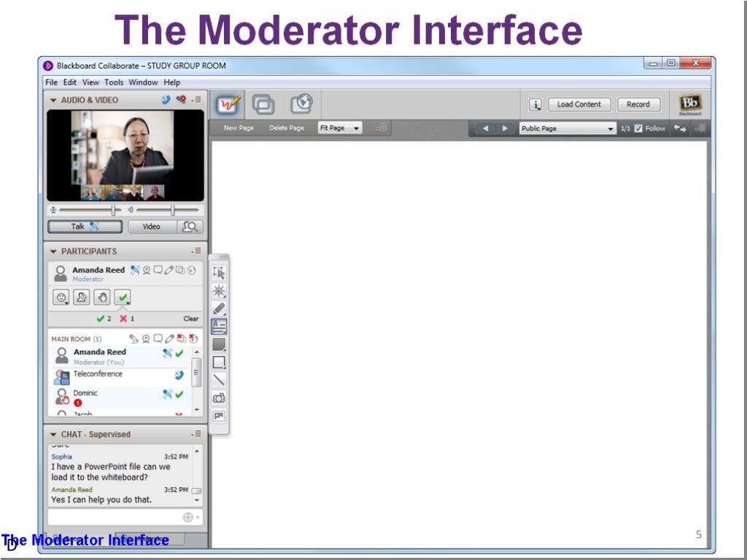Open the audio setup wizard icon
The image size is (747, 560).
(x=181, y=99)
